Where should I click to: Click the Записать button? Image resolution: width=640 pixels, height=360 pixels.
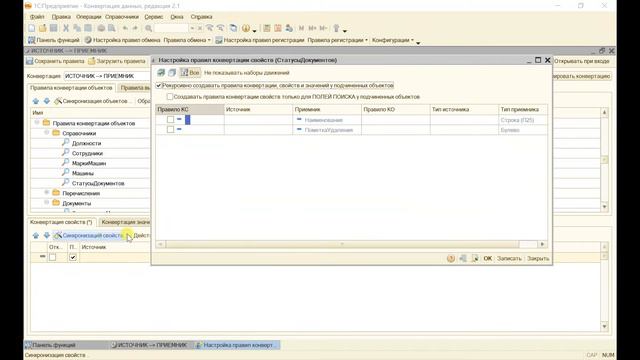tap(509, 258)
